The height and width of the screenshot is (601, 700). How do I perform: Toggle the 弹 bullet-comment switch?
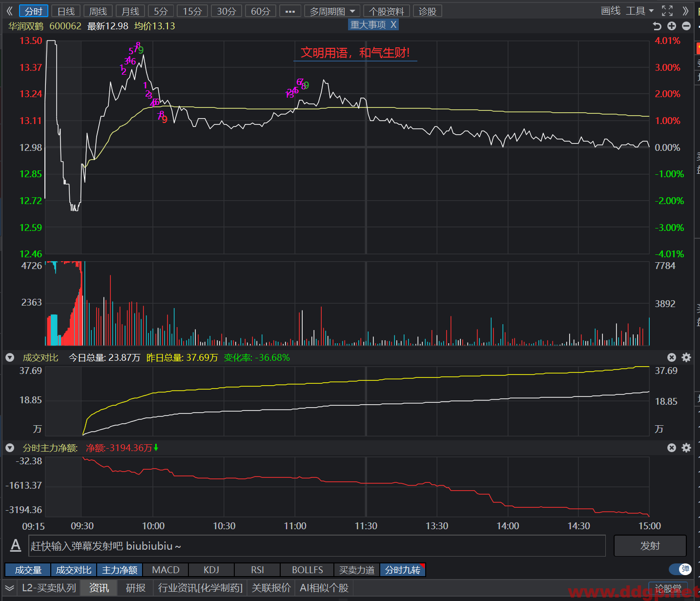coord(680,569)
